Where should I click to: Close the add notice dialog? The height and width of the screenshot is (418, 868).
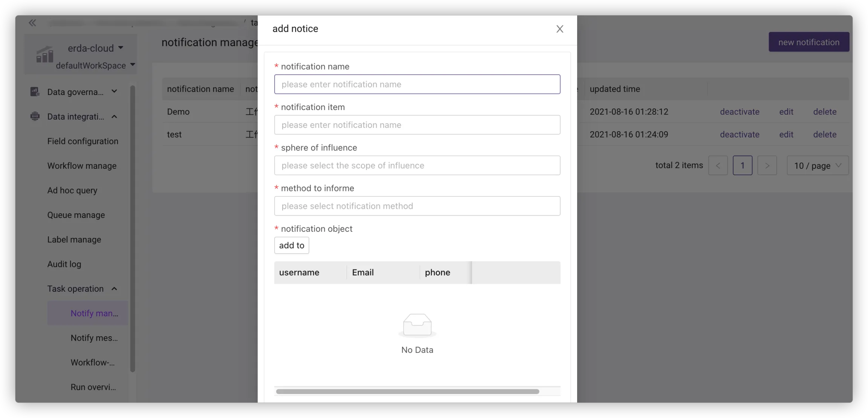559,29
